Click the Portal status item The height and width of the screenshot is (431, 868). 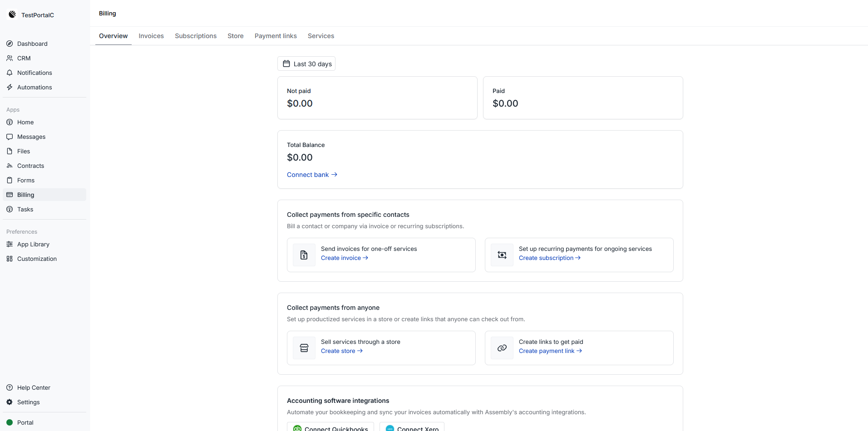[25, 422]
